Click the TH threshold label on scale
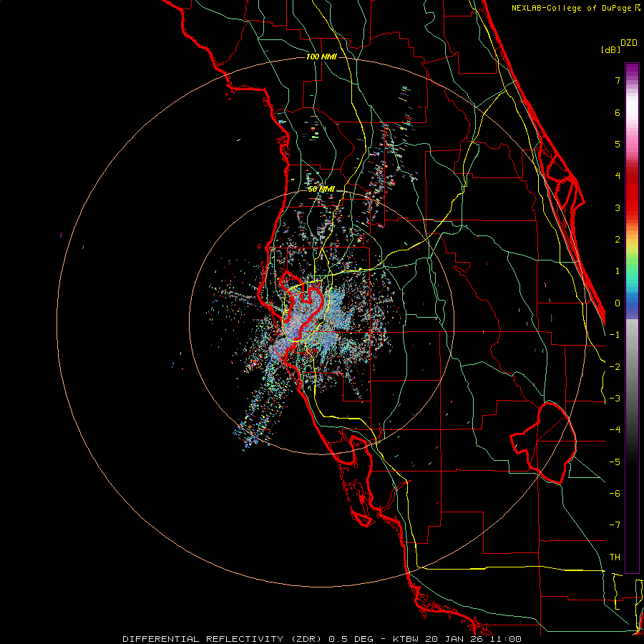This screenshot has width=644, height=644. [615, 557]
